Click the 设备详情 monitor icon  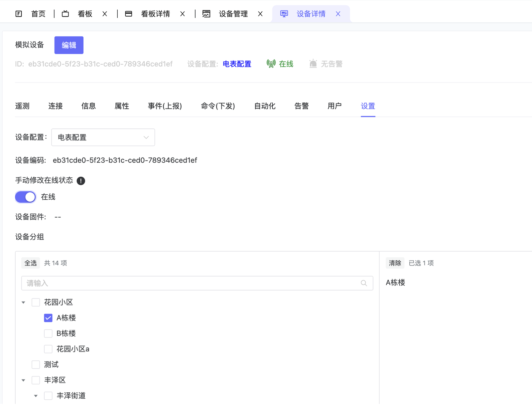tap(284, 14)
